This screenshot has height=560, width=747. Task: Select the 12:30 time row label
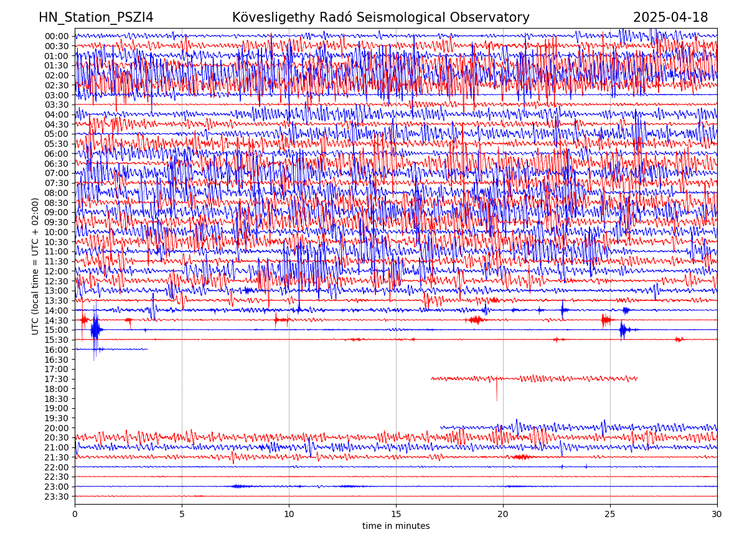point(56,281)
